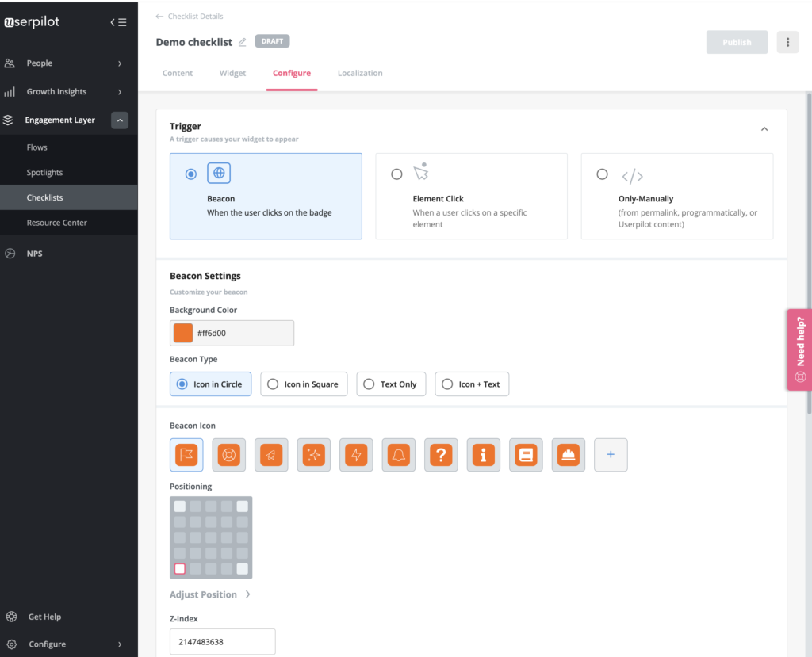Open Resource Center in the sidebar
The height and width of the screenshot is (657, 812).
coord(69,223)
